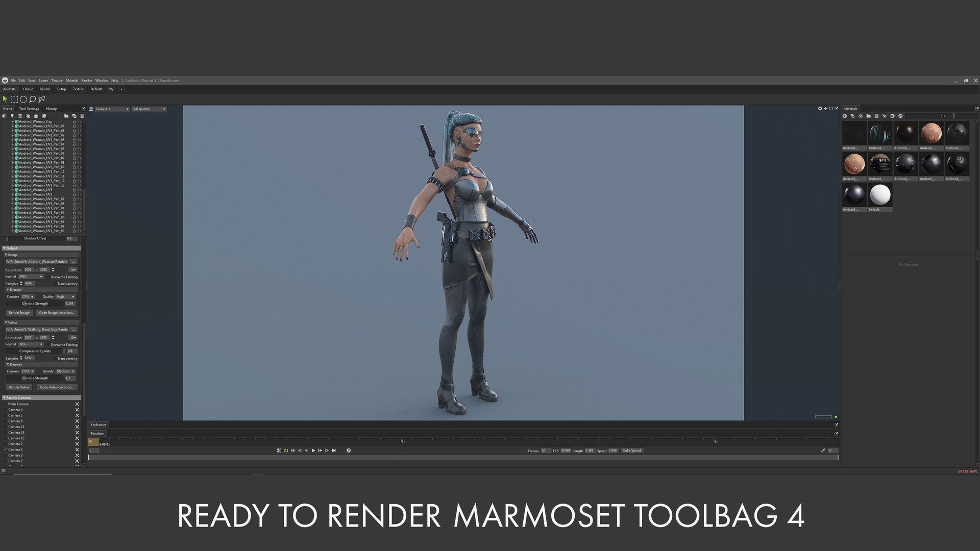Add a fog object in scene toolbar
The image size is (980, 551).
point(28,116)
